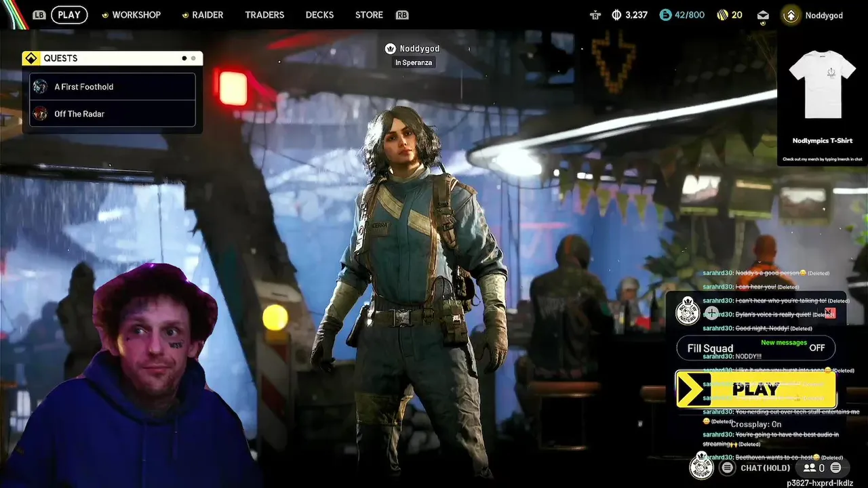Open the Off The Radar quest
Image resolution: width=868 pixels, height=488 pixels.
point(113,114)
